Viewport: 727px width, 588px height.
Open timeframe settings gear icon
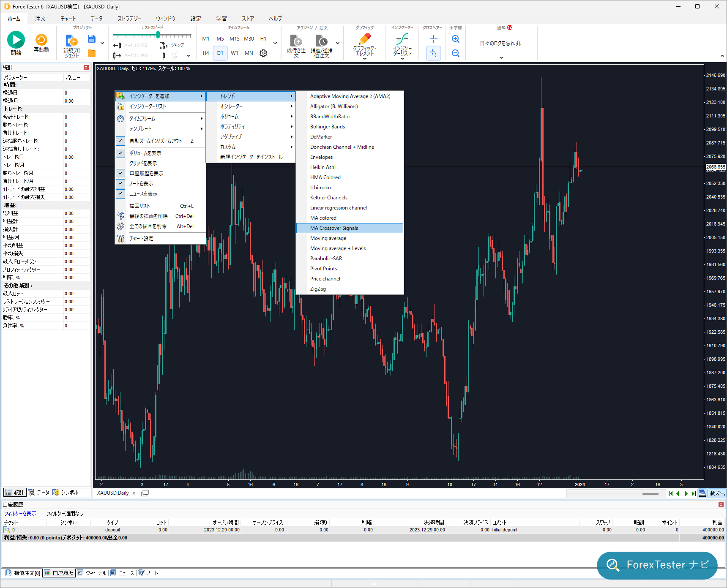(263, 53)
